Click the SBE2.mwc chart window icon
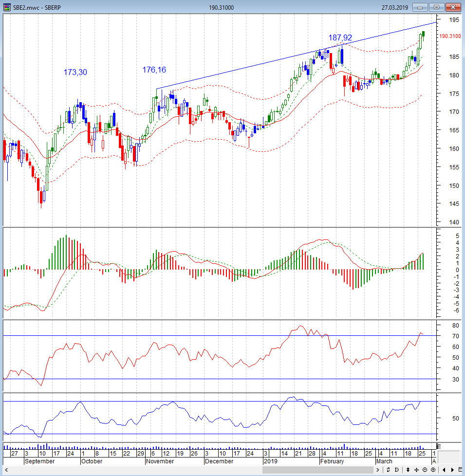This screenshot has width=465, height=476. (x=7, y=7)
